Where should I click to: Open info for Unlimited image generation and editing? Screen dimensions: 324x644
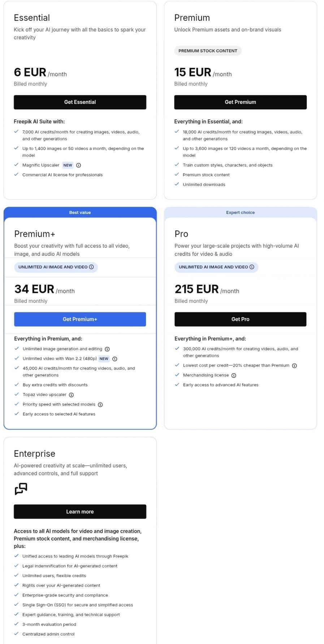point(107,349)
